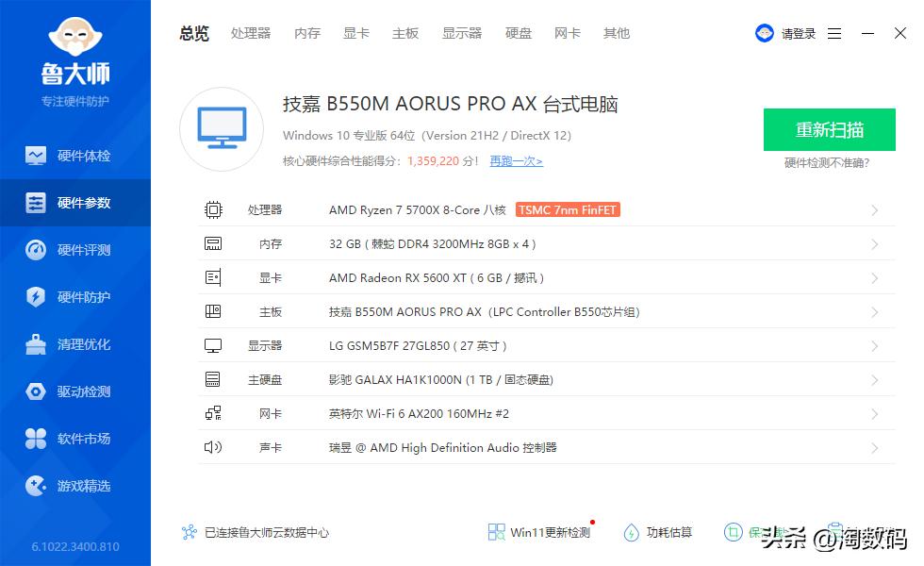Click the green 重新扫描 rescan button

pyautogui.click(x=829, y=130)
